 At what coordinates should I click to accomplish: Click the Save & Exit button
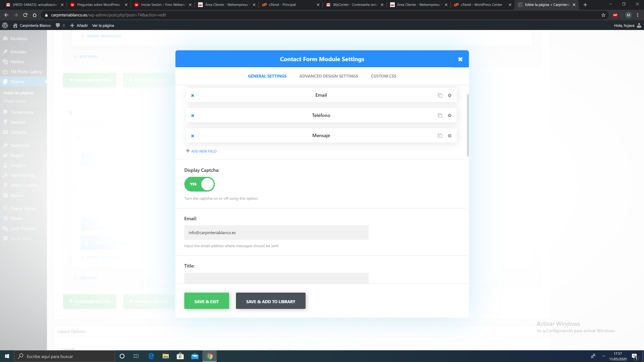coord(206,301)
